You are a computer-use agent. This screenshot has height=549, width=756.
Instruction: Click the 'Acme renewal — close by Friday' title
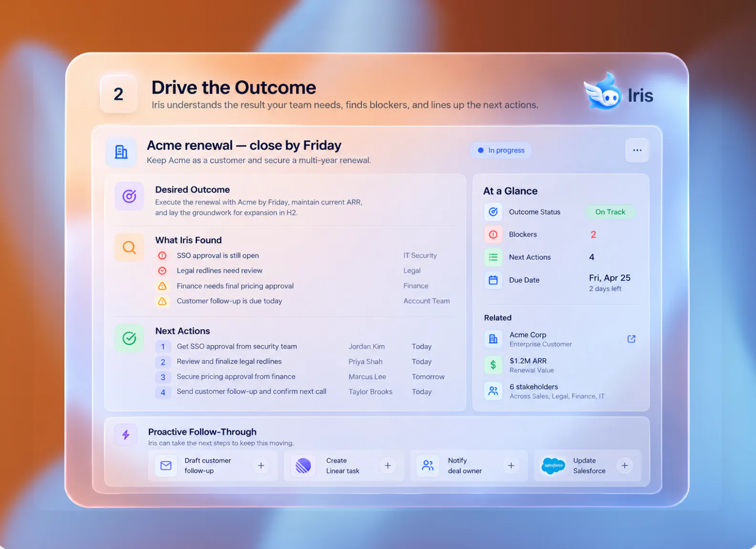point(244,145)
